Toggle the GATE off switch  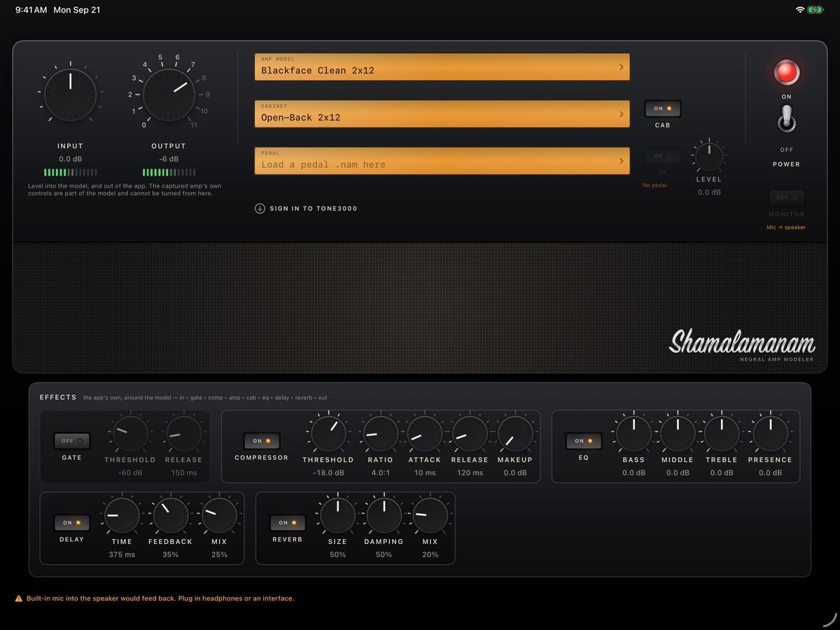[x=71, y=441]
